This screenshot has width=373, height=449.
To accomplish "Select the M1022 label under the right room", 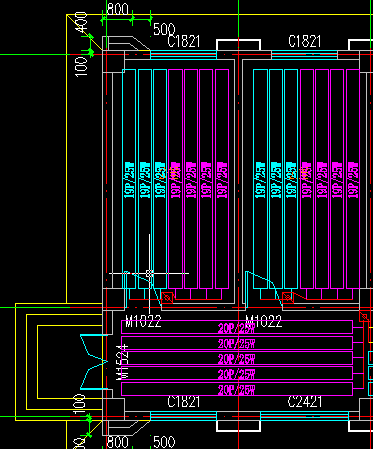I will click(x=264, y=322).
